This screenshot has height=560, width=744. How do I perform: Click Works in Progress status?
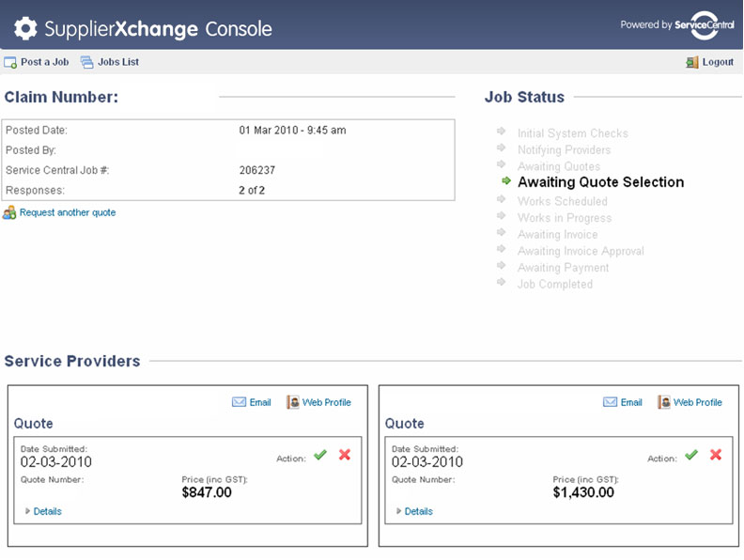pyautogui.click(x=565, y=218)
